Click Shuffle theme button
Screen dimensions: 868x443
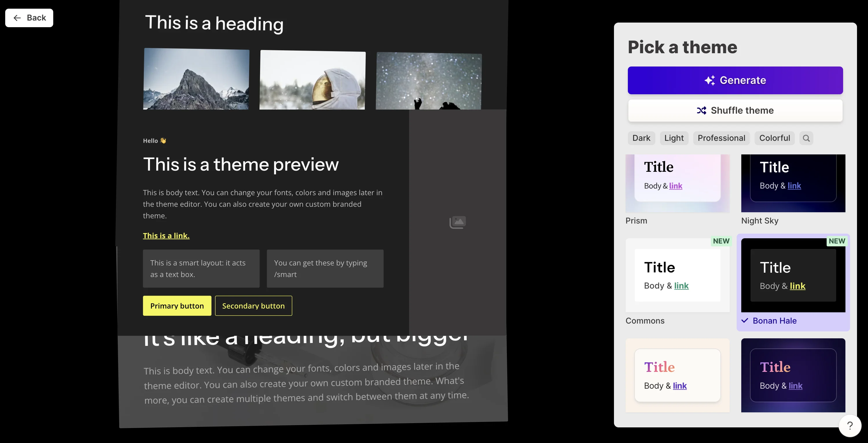[x=735, y=110]
